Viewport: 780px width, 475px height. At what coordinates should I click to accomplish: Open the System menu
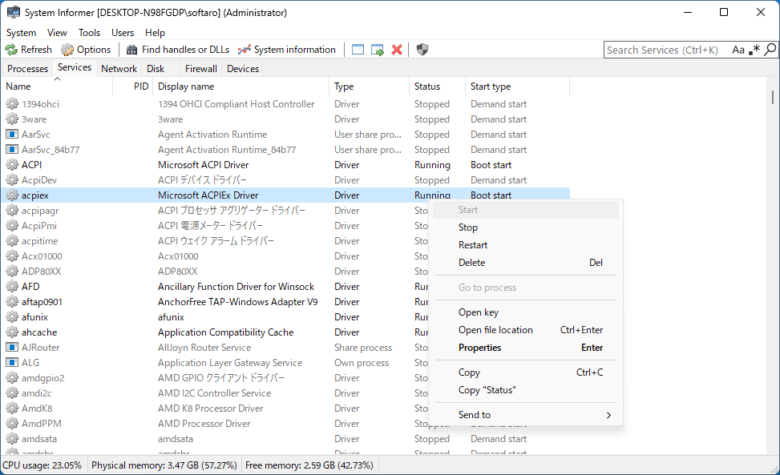21,33
